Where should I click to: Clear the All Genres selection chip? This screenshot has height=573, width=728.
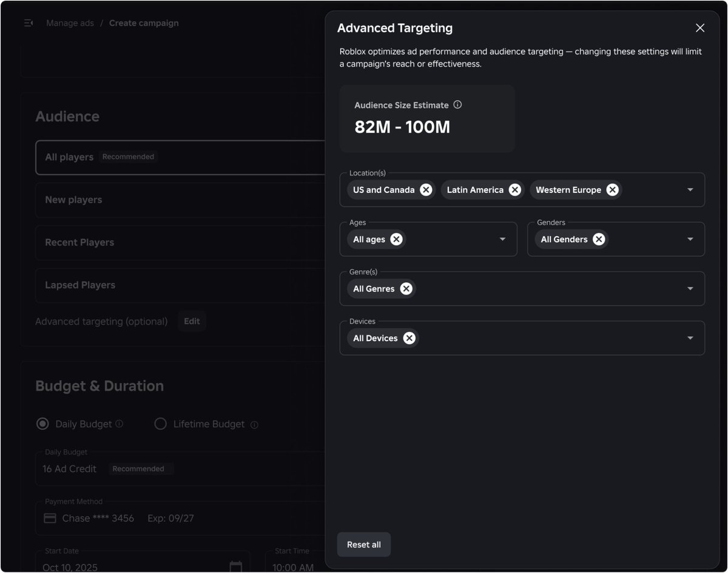click(x=406, y=288)
